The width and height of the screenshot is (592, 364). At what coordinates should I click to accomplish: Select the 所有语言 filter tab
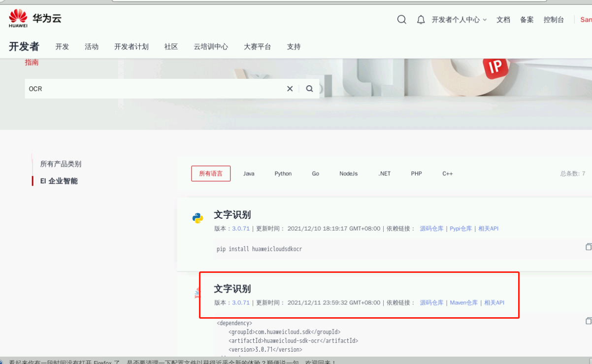point(211,173)
